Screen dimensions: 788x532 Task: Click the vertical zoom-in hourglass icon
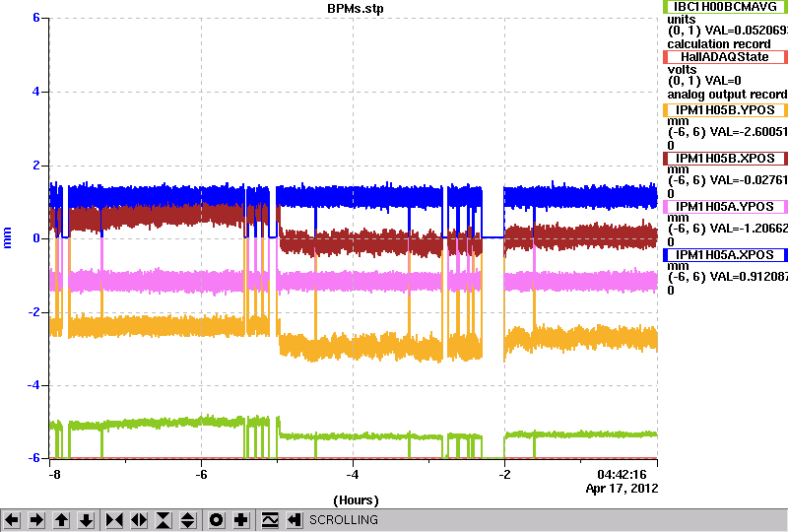pos(164,520)
